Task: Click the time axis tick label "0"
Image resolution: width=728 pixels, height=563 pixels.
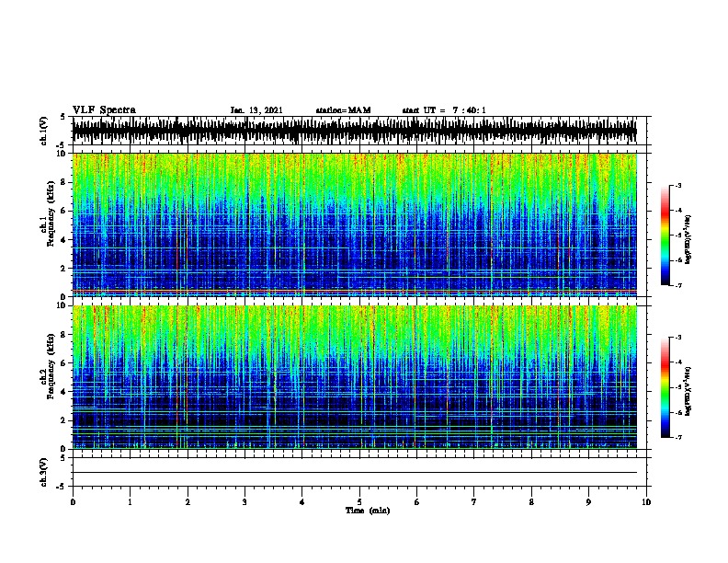Action: 73,502
